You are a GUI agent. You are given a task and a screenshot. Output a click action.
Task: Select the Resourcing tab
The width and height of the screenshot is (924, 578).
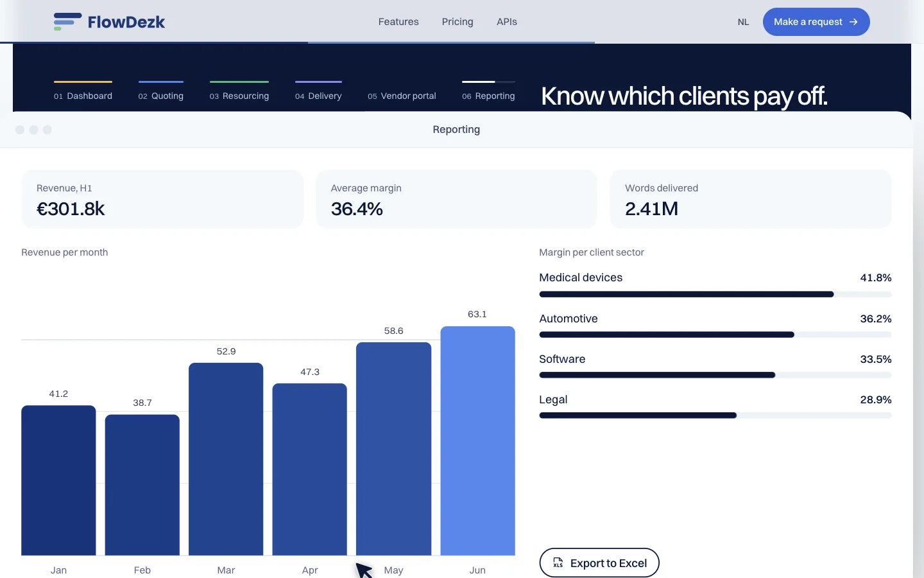[x=239, y=91]
